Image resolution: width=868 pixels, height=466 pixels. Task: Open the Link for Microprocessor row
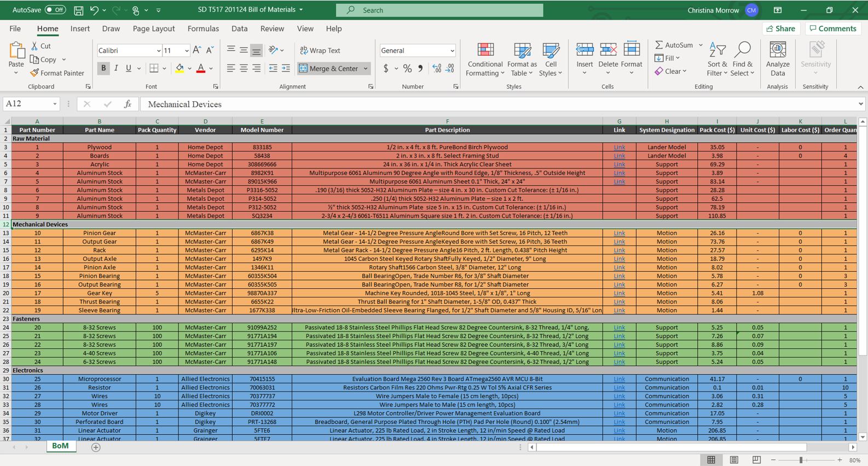click(619, 379)
